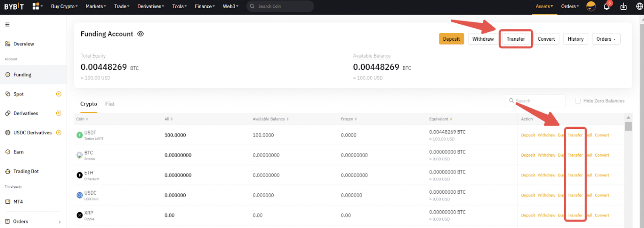Viewport: 644px width, 228px height.
Task: Open the Buy Crypto dropdown
Action: 64,6
